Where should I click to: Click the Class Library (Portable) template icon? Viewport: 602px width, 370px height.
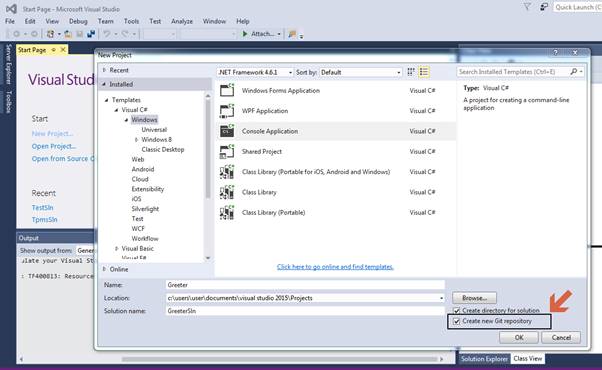pyautogui.click(x=227, y=213)
